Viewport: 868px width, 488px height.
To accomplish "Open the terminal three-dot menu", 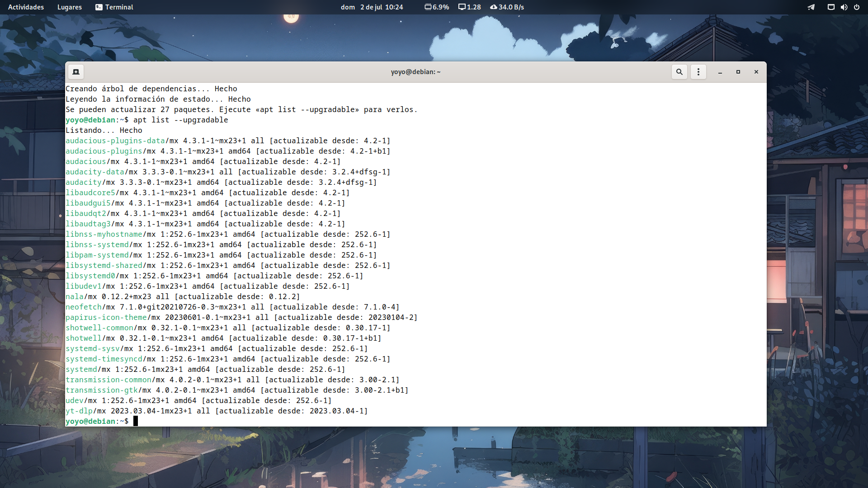I will click(698, 72).
